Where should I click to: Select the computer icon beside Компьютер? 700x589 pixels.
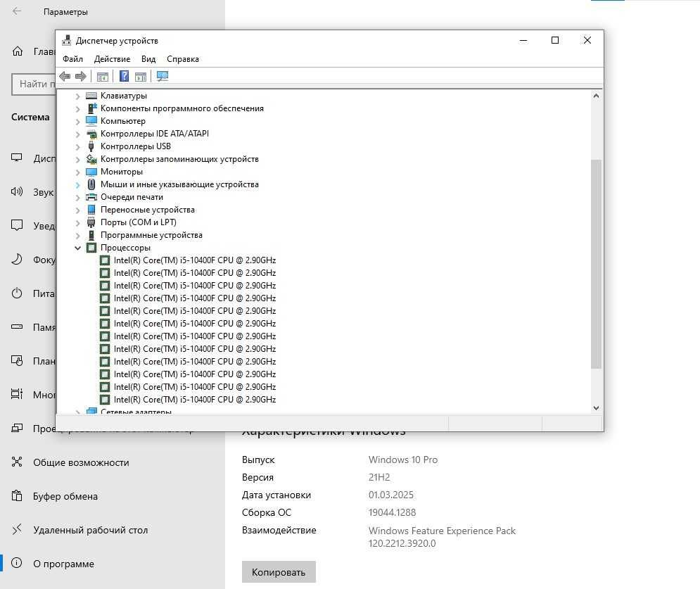pos(91,121)
